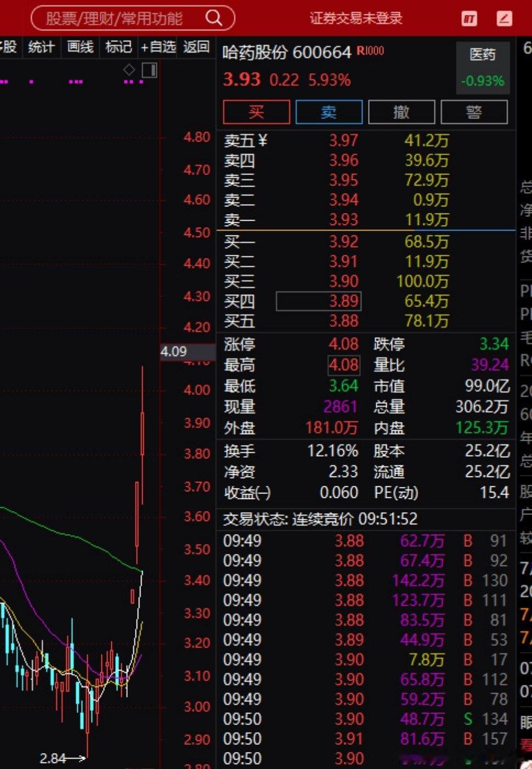This screenshot has height=769, width=532.
Task: Select the 09:50 trade row with 48.7万 S
Action: (x=365, y=719)
